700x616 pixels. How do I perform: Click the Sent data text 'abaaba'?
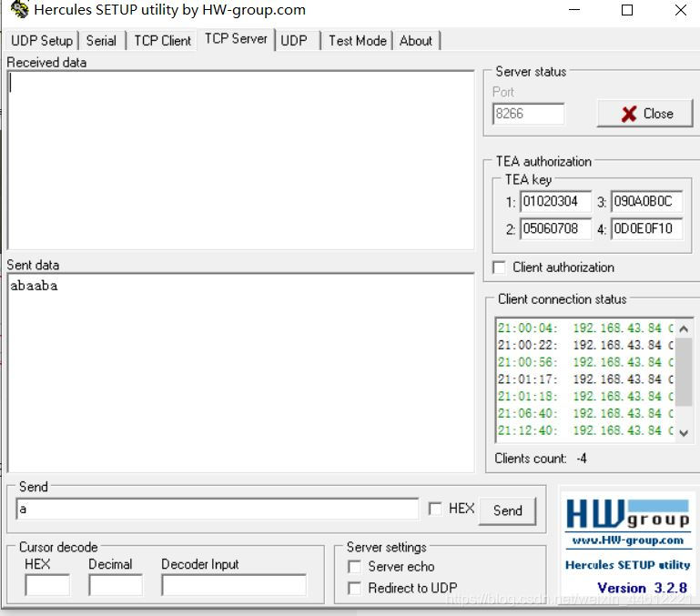click(34, 286)
